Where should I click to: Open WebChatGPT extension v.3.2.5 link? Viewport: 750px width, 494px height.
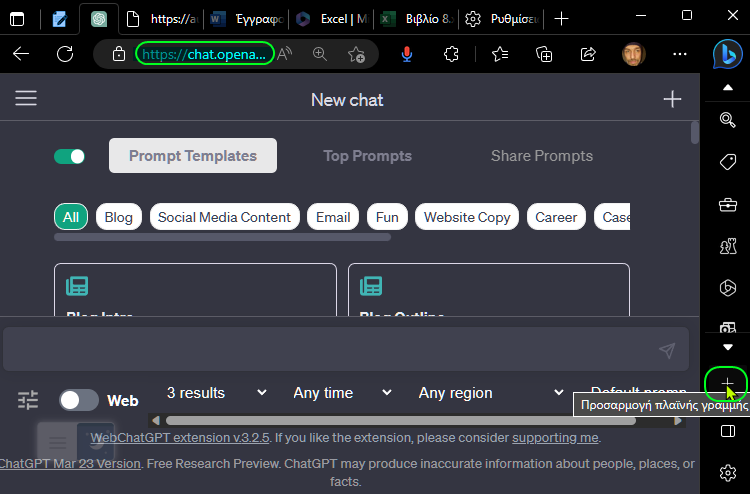[180, 438]
